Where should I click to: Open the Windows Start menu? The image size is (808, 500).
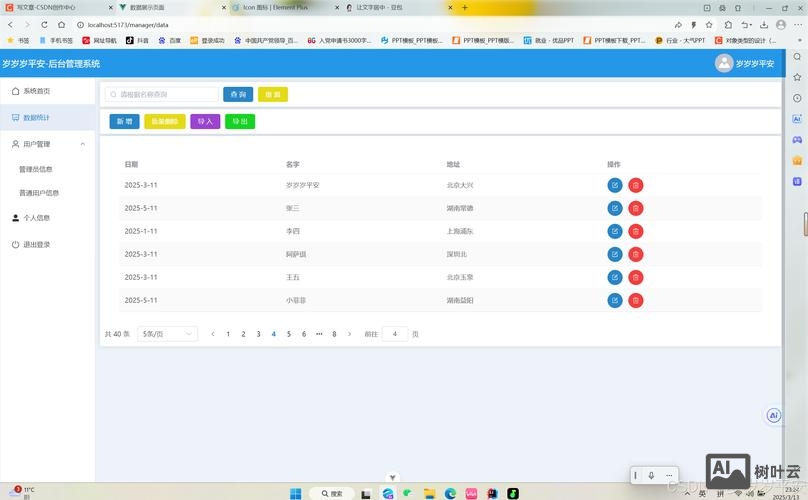coord(296,493)
